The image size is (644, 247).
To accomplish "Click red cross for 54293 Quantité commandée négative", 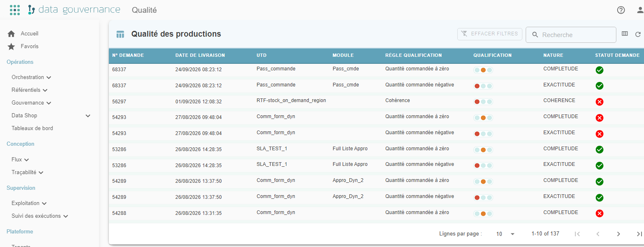I will [599, 134].
